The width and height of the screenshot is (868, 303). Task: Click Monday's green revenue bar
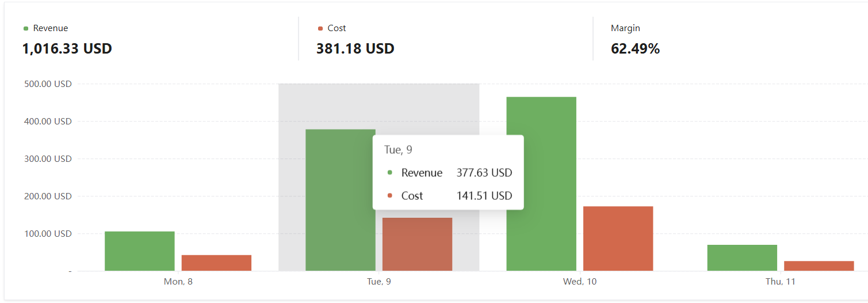(140, 251)
